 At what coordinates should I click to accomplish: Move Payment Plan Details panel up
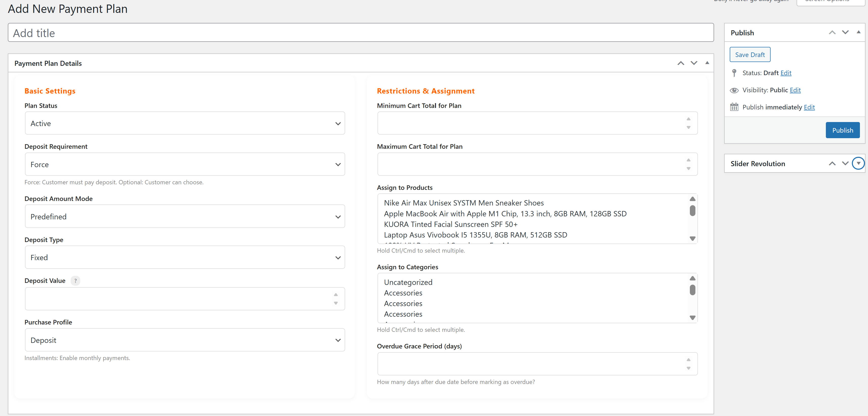(681, 63)
